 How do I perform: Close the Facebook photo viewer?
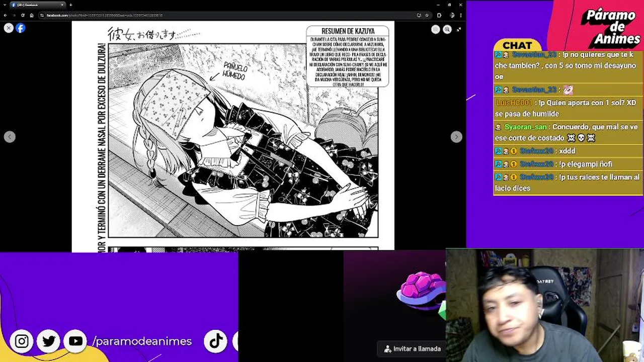pyautogui.click(x=9, y=28)
